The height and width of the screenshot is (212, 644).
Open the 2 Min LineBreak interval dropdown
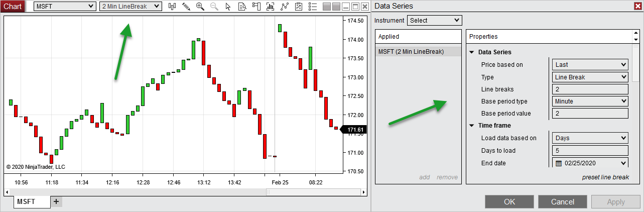(131, 7)
